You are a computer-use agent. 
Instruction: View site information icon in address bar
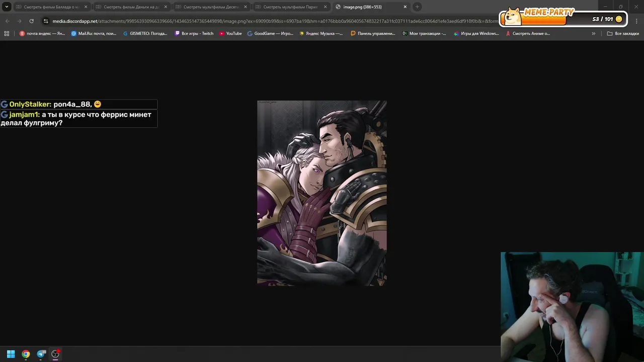coord(46,21)
